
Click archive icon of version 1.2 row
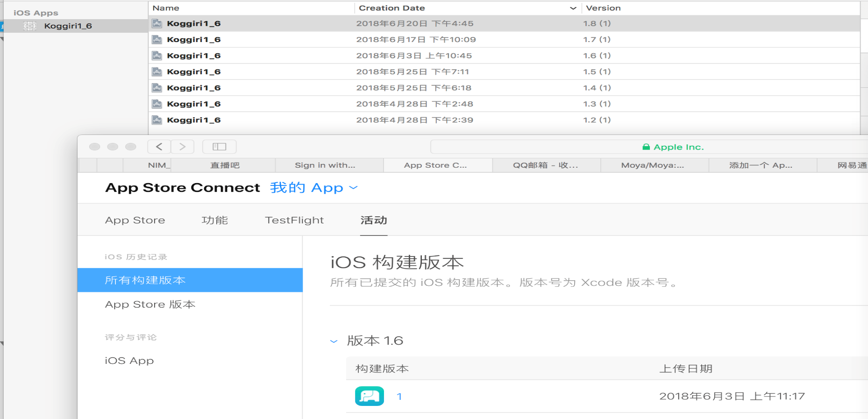pos(157,120)
